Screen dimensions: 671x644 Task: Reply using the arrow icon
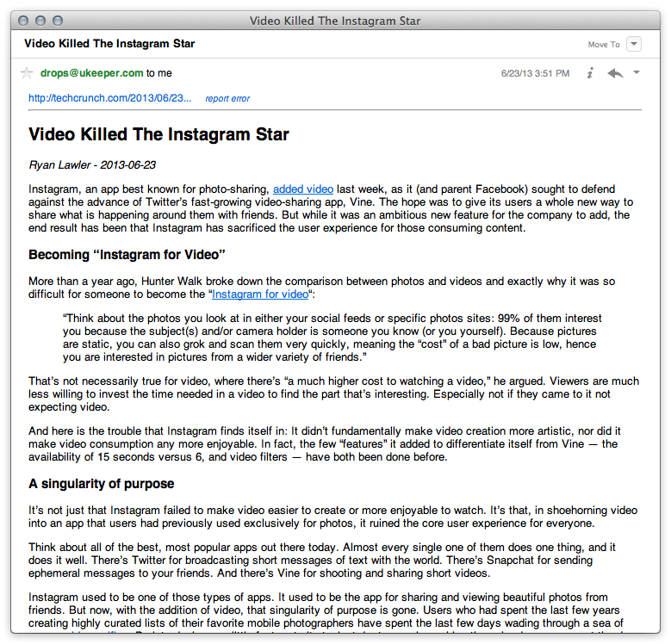(615, 73)
